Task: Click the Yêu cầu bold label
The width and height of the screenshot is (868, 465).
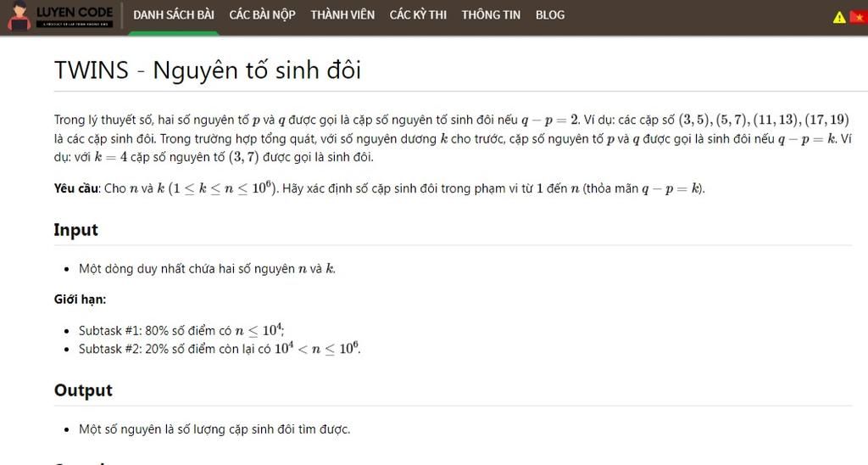Action: (x=77, y=188)
